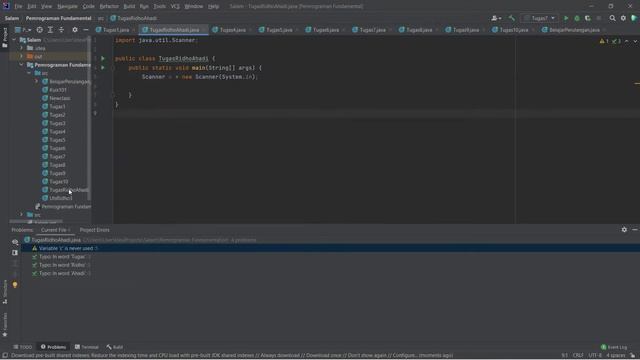The image size is (640, 360).
Task: Open the Tugas7 run configuration dropdown
Action: click(x=540, y=18)
